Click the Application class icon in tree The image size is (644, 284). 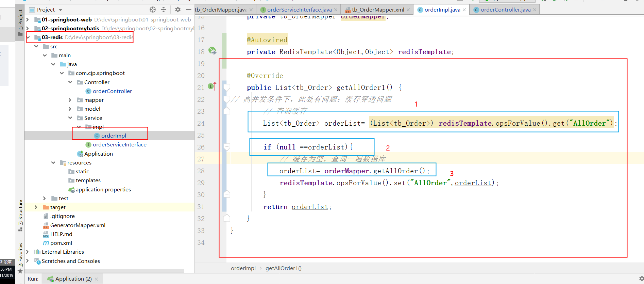(x=80, y=154)
